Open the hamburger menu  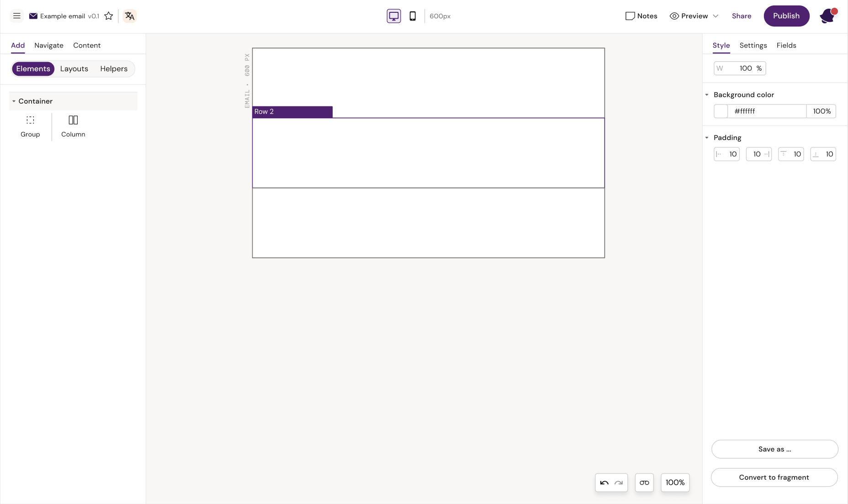tap(17, 16)
